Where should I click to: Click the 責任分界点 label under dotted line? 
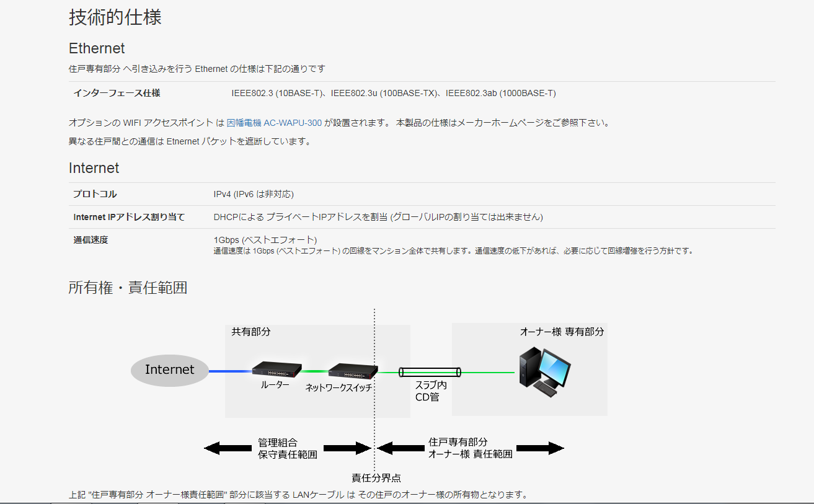pos(376,478)
